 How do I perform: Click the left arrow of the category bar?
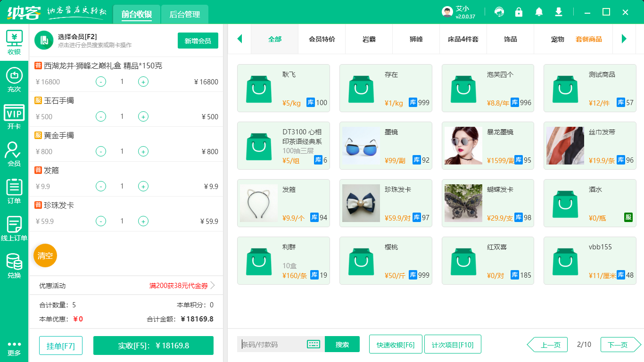click(239, 39)
